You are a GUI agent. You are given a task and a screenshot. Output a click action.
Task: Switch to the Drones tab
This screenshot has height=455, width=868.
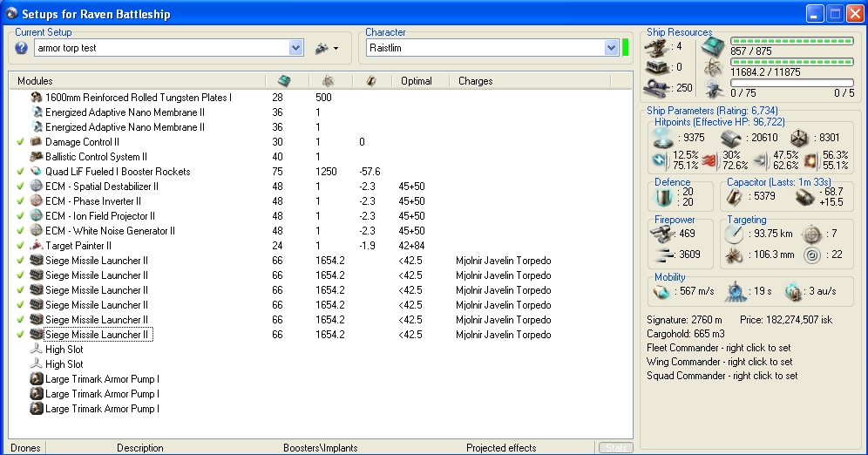pos(24,448)
